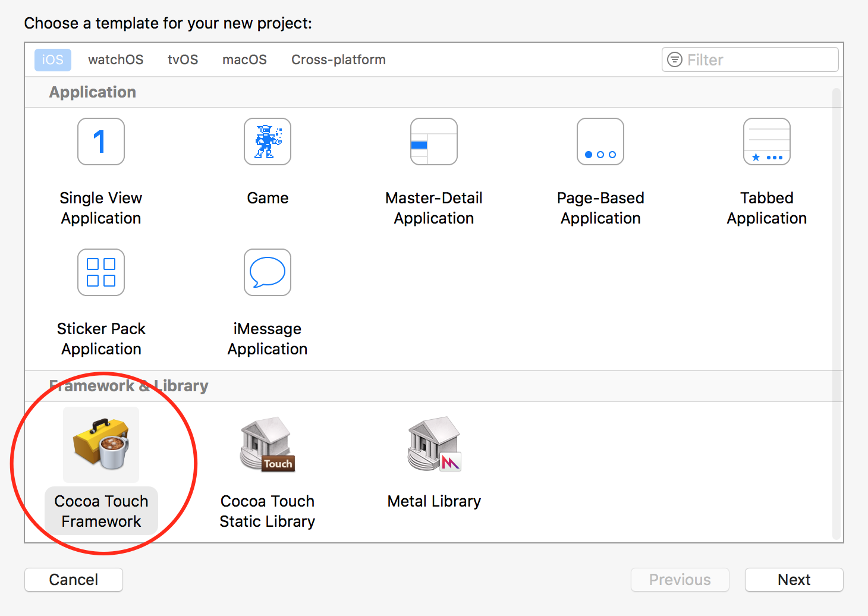
Task: Click the 'Page-Based Application' label
Action: (x=600, y=208)
